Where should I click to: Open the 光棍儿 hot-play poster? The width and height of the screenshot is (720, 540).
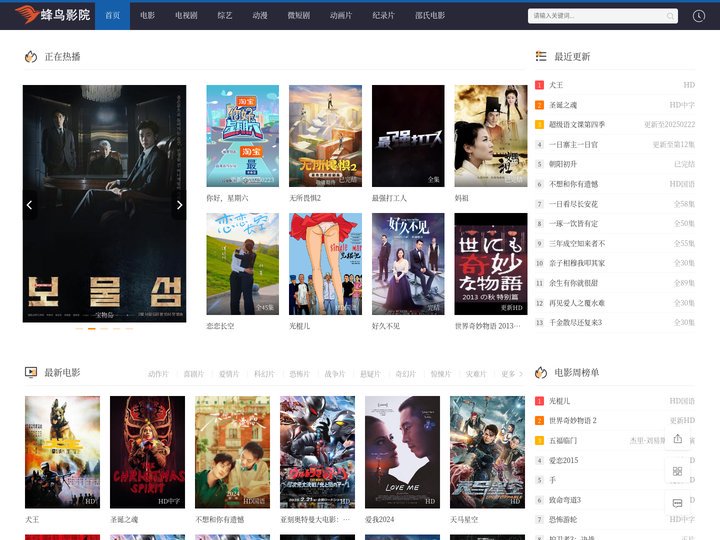click(325, 264)
